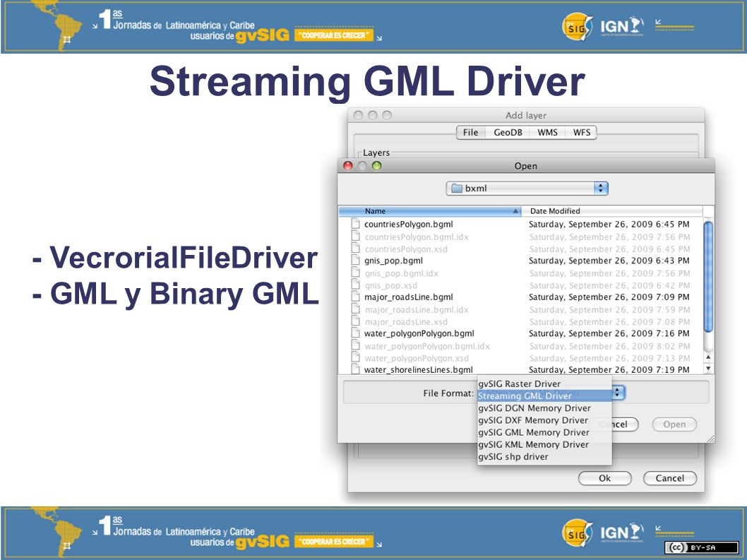This screenshot has height=560, width=747.
Task: Click the greyed countriesPolygon.xsd entry
Action: (x=406, y=249)
